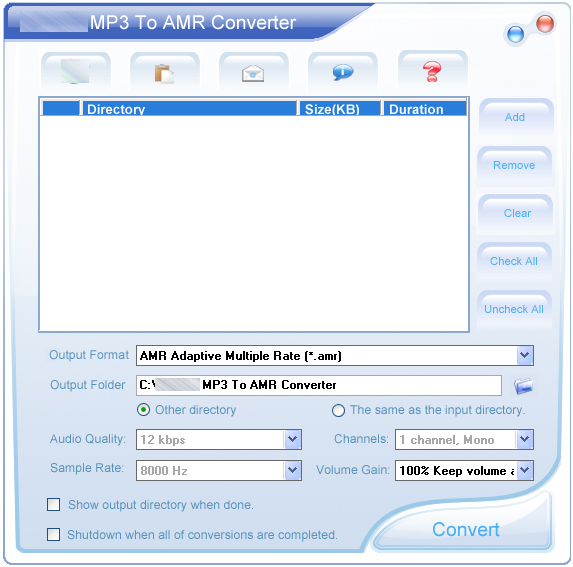Image resolution: width=573 pixels, height=567 pixels.
Task: Sort by the Size(KB) column header
Action: [x=340, y=109]
